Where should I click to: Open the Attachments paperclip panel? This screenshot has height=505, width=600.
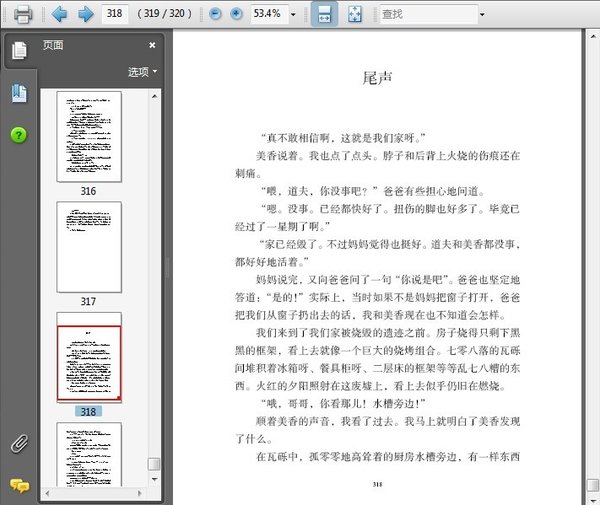coord(19,443)
